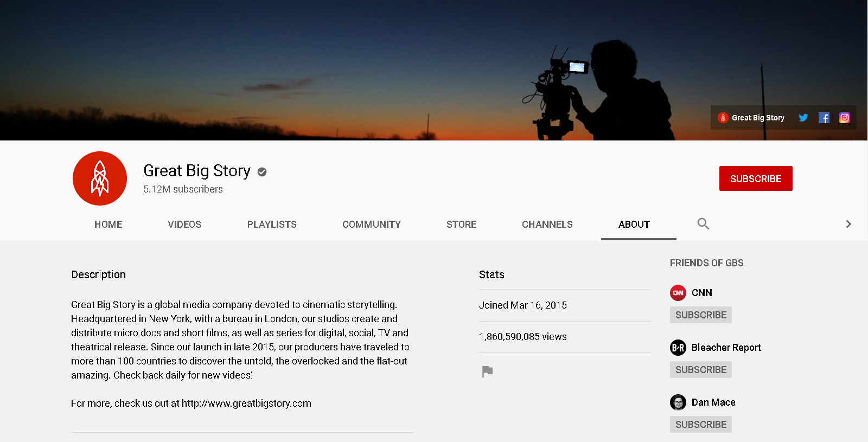Click the Great Big Story banner link

tap(751, 118)
